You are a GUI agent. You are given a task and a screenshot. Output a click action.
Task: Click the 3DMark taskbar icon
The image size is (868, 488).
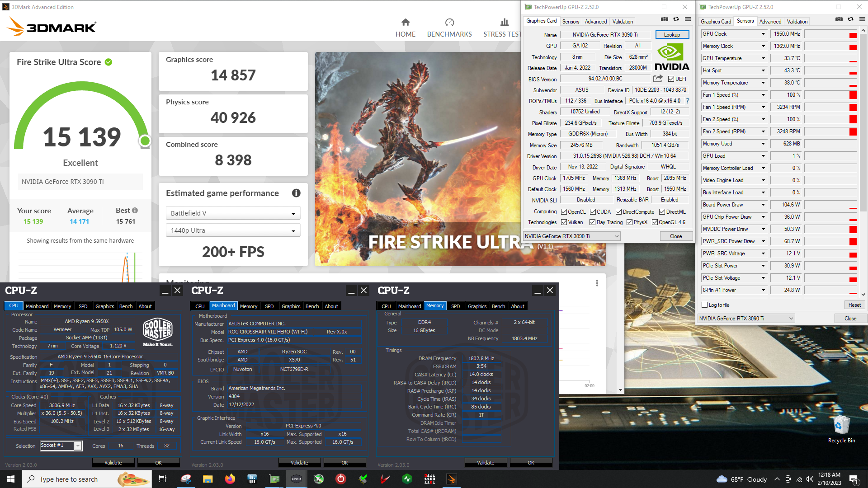(452, 479)
